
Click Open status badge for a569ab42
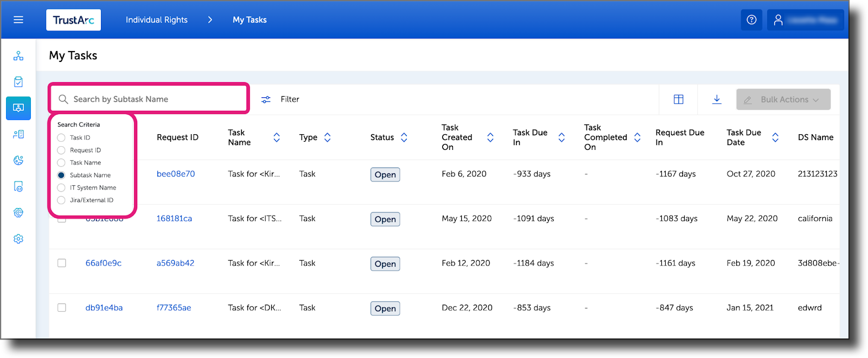click(x=385, y=263)
